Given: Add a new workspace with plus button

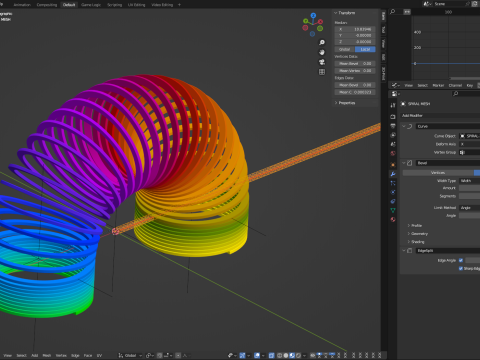Looking at the screenshot, I should 179,5.
